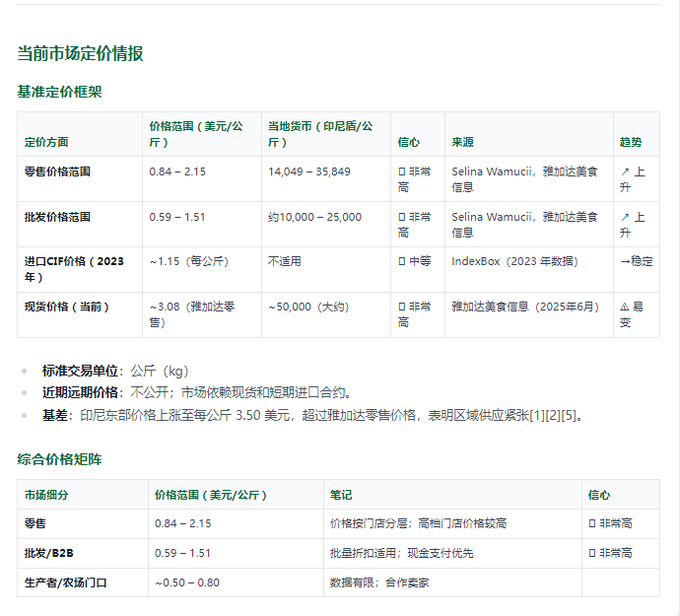680x616 pixels.
Task: Select the column header 当地货币（印尼盾/公斤）
Action: [x=320, y=134]
